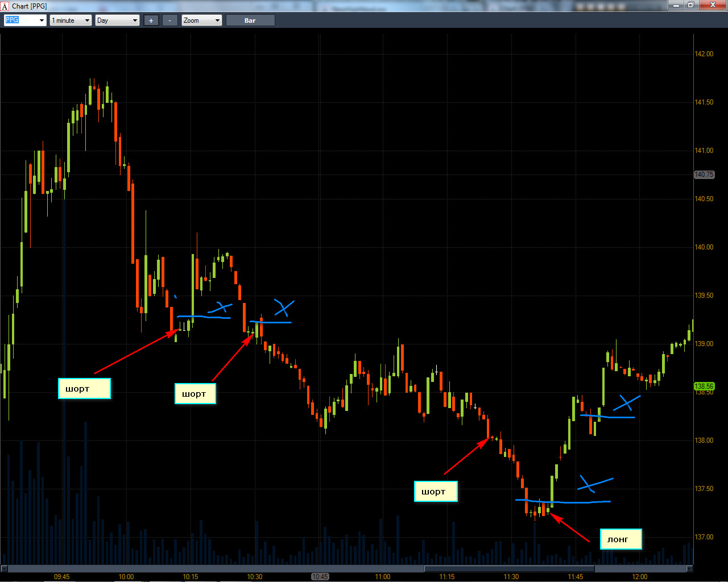The height and width of the screenshot is (582, 728).
Task: Click the right arrow of horizontal scrollbar
Action: click(690, 568)
